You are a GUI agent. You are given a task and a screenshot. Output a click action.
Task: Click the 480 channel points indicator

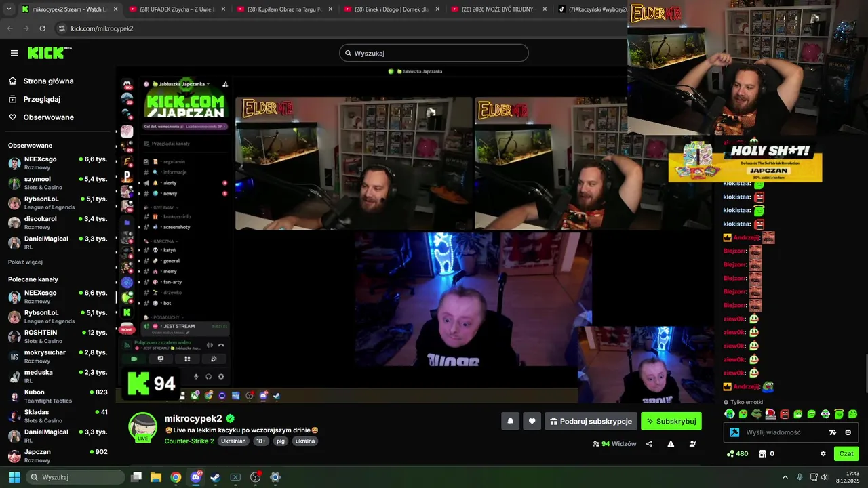point(737,453)
